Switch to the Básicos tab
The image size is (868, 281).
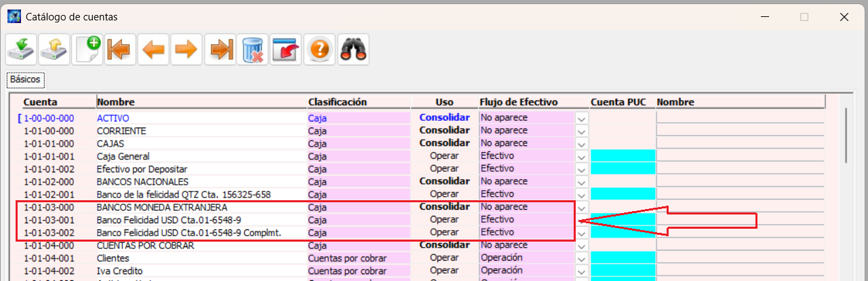click(25, 79)
